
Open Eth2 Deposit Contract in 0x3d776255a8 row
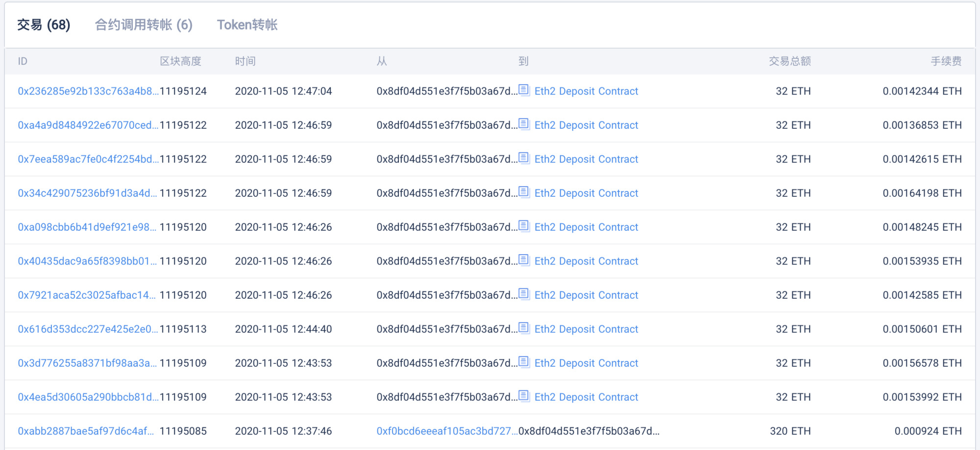[x=586, y=363]
